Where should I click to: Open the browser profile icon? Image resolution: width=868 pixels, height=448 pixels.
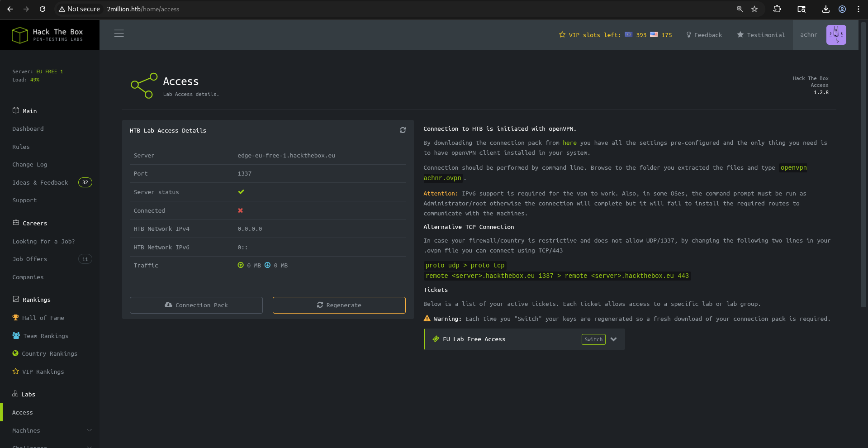[842, 9]
